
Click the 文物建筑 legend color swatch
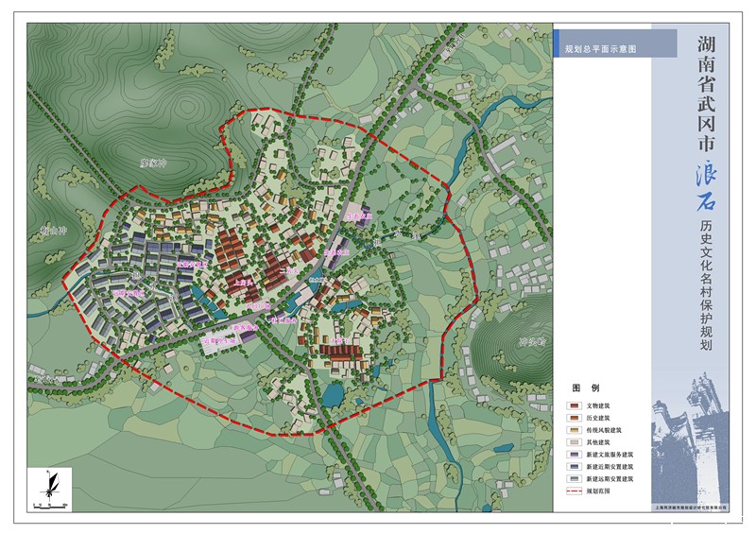coord(573,405)
